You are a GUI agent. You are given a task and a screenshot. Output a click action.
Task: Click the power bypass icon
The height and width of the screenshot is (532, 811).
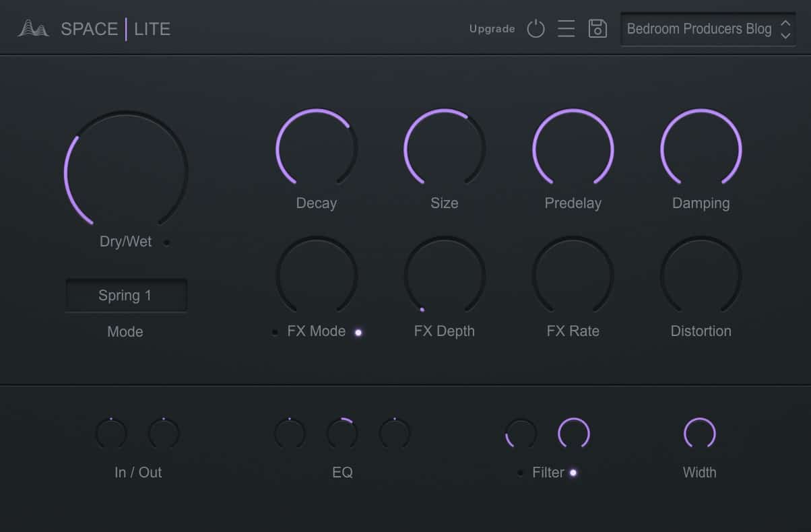click(x=536, y=29)
